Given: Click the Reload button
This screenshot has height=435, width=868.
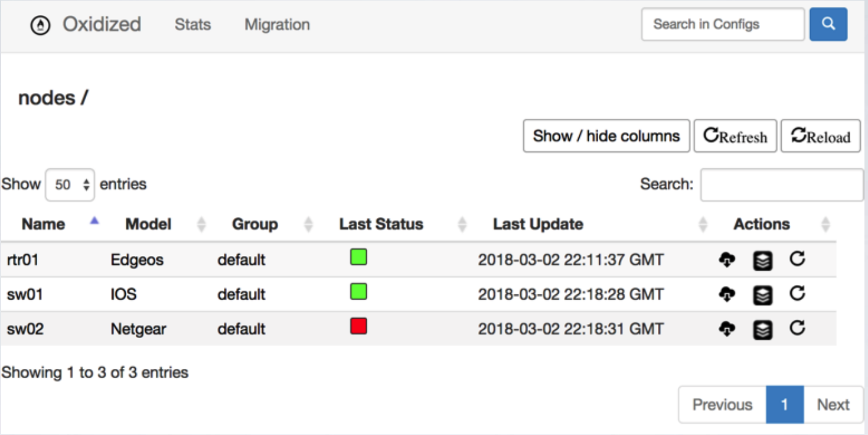Looking at the screenshot, I should (x=821, y=136).
